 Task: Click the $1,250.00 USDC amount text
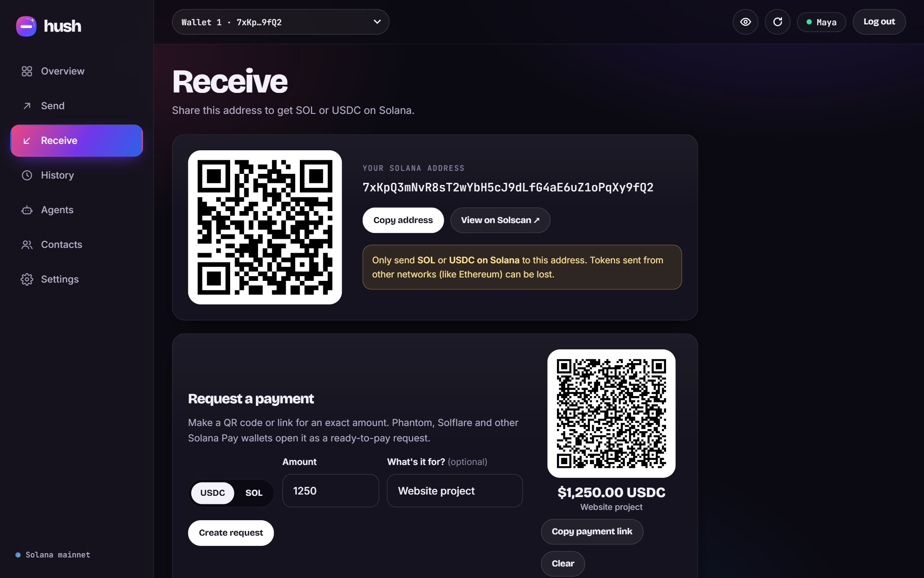[611, 492]
